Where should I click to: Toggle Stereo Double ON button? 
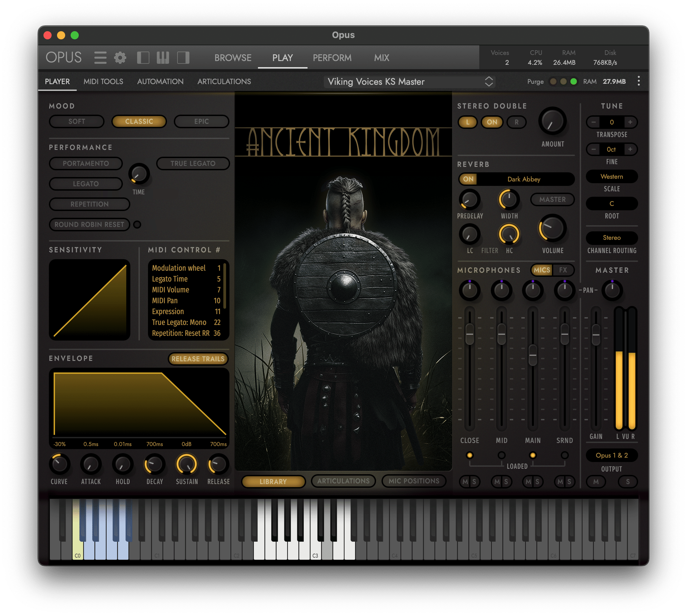click(492, 122)
